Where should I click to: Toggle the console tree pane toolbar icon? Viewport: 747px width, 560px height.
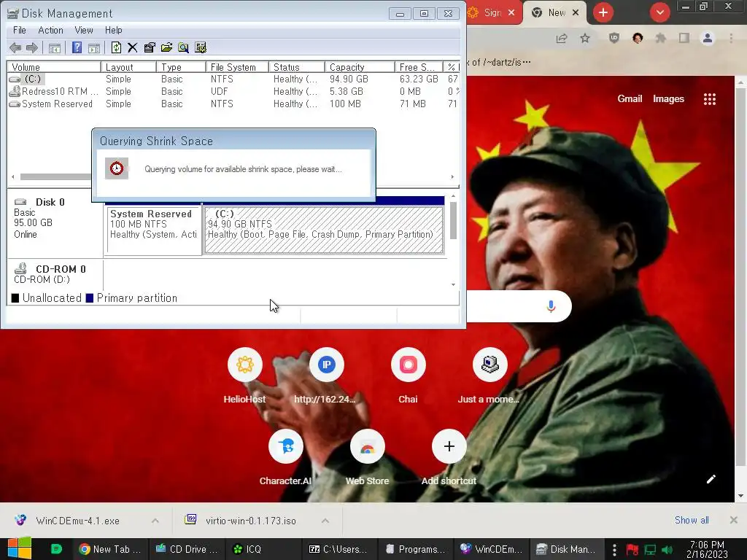pos(55,47)
